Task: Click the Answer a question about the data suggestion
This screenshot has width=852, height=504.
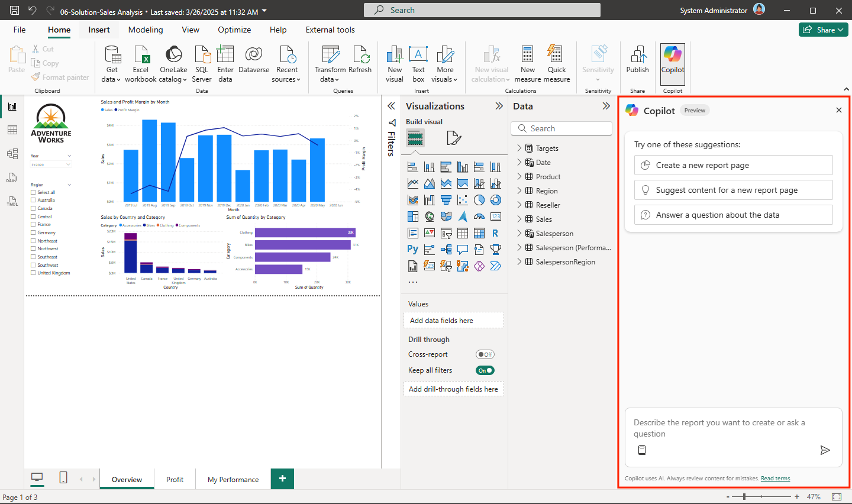Action: click(733, 215)
